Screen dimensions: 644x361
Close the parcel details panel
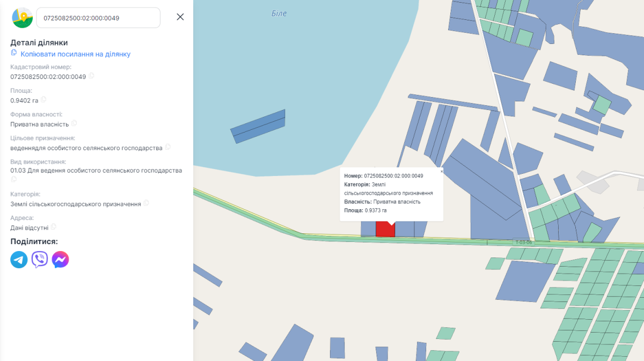(x=180, y=17)
